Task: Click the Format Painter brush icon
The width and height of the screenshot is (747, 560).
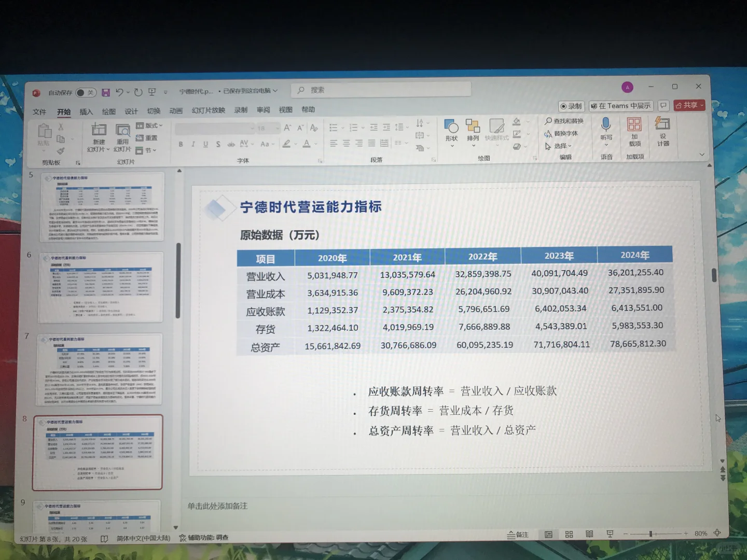Action: coord(61,151)
